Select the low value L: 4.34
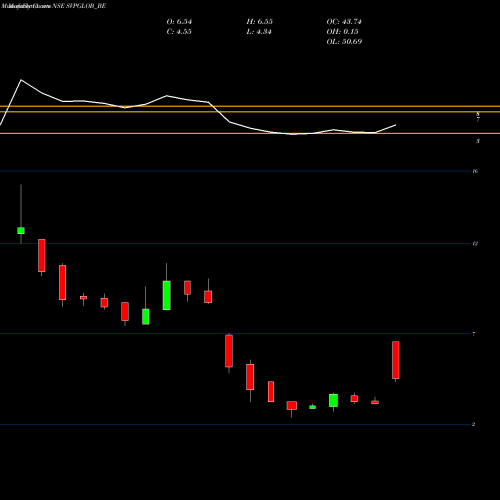This screenshot has height=500, width=500. (259, 32)
